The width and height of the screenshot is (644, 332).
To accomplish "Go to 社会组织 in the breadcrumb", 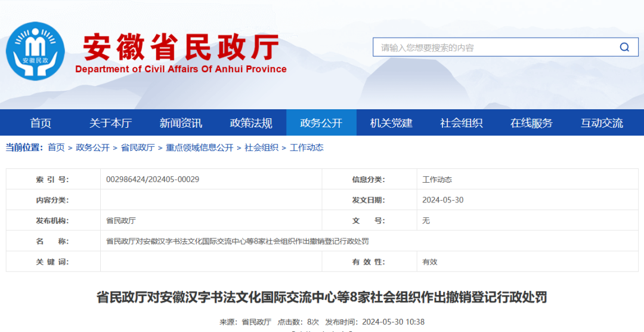I will click(x=262, y=147).
